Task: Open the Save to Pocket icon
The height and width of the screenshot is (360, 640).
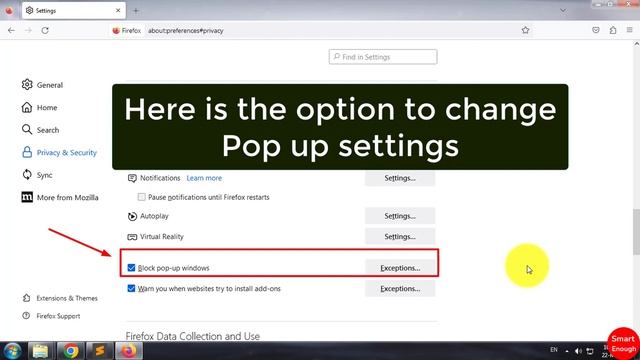Action: point(596,30)
